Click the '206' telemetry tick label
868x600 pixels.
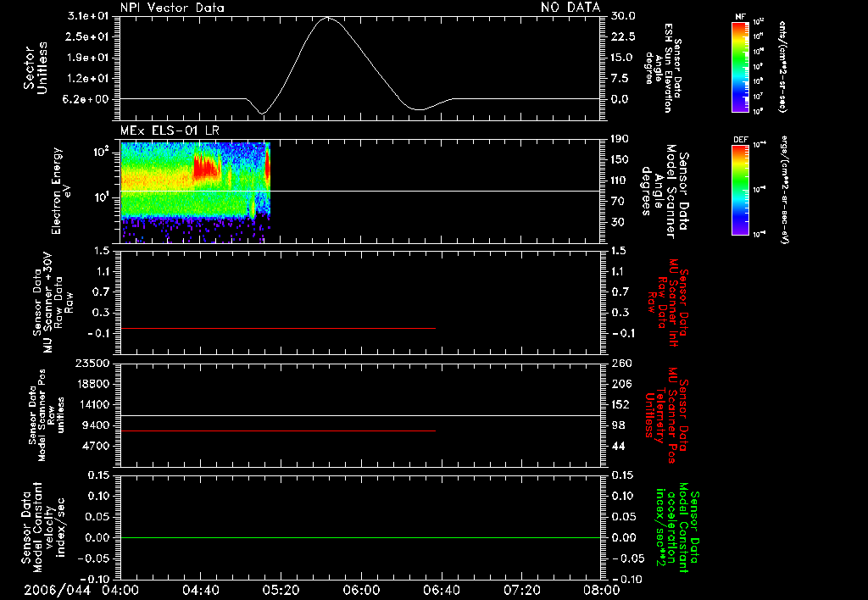(620, 384)
